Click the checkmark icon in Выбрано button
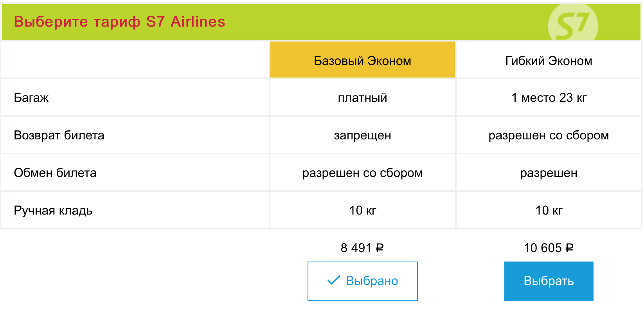Image resolution: width=644 pixels, height=314 pixels. coord(334,280)
